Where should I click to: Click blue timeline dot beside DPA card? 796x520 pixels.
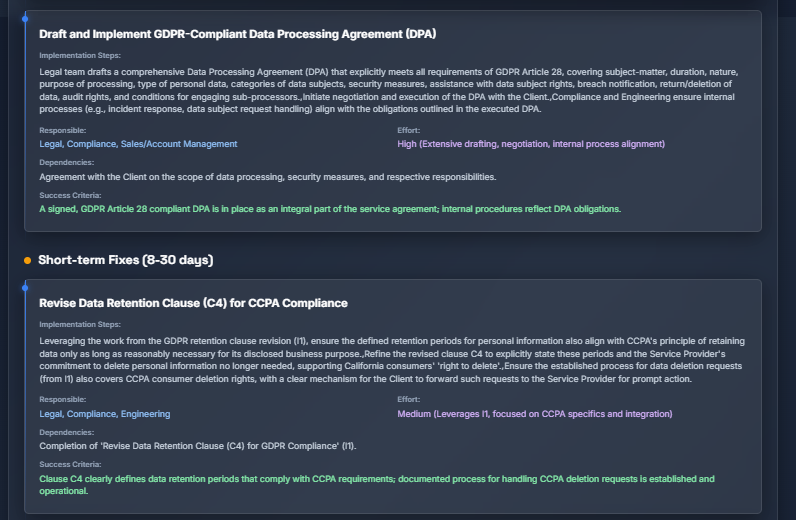click(25, 19)
